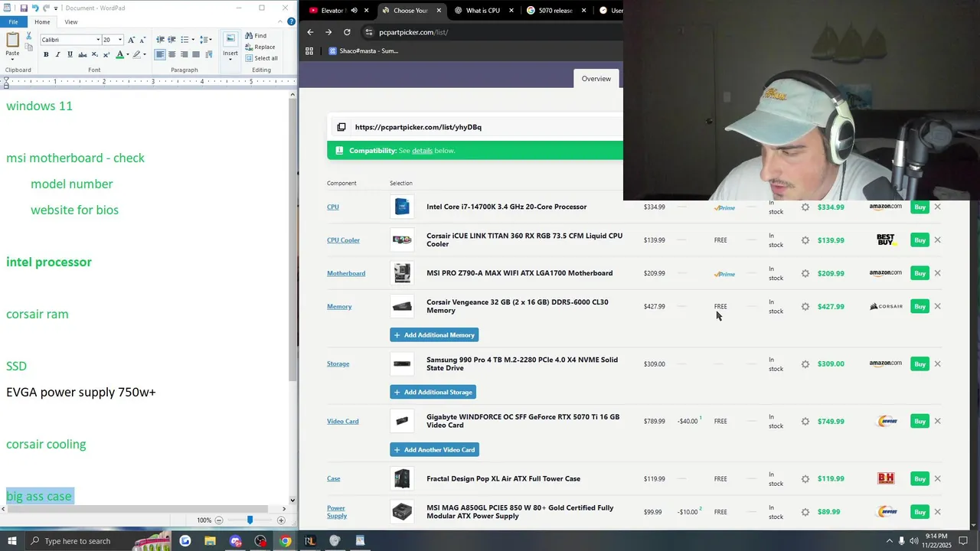Open the gear options for the CPU row
Screen dimensions: 980x551
[805, 207]
